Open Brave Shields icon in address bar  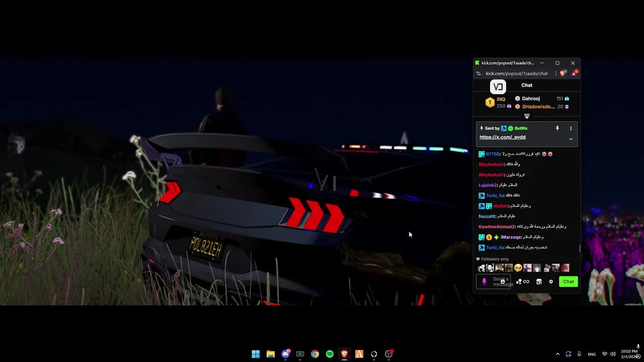[x=562, y=73]
